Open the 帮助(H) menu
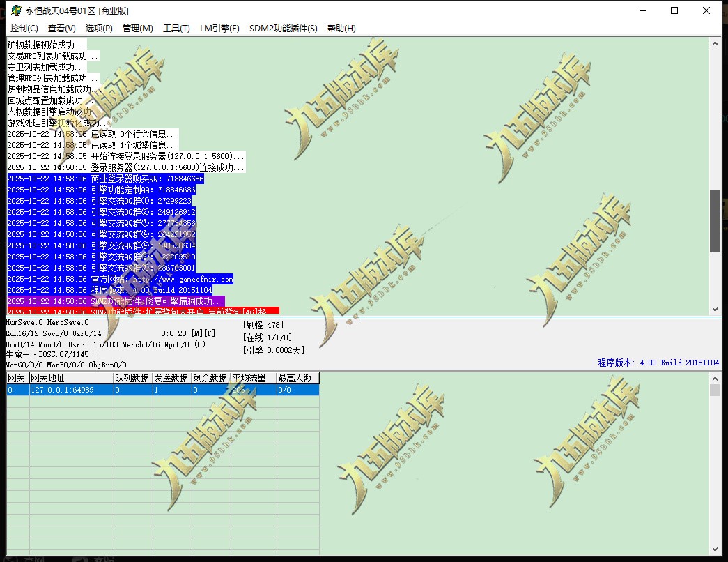Screen dimensions: 728x562 point(341,29)
